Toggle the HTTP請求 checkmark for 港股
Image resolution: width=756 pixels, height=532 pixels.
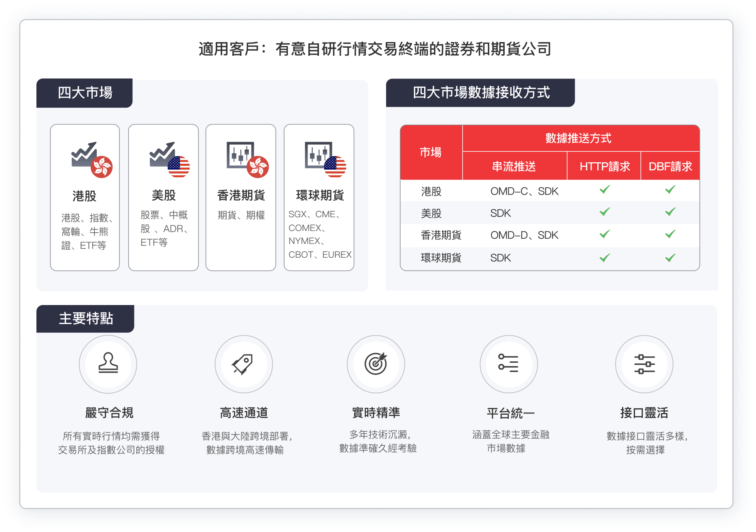tap(604, 191)
